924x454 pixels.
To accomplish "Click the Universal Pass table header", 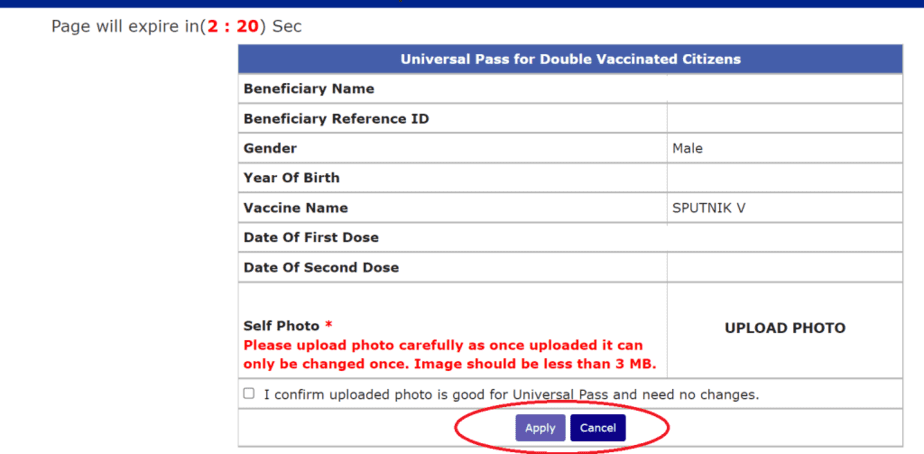I will pyautogui.click(x=570, y=59).
